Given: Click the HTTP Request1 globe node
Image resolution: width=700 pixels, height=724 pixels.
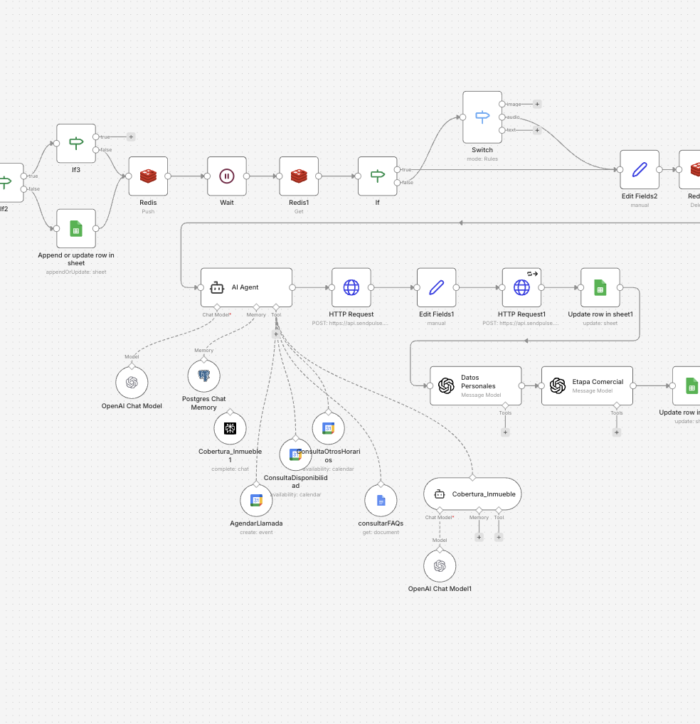Looking at the screenshot, I should pyautogui.click(x=521, y=287).
